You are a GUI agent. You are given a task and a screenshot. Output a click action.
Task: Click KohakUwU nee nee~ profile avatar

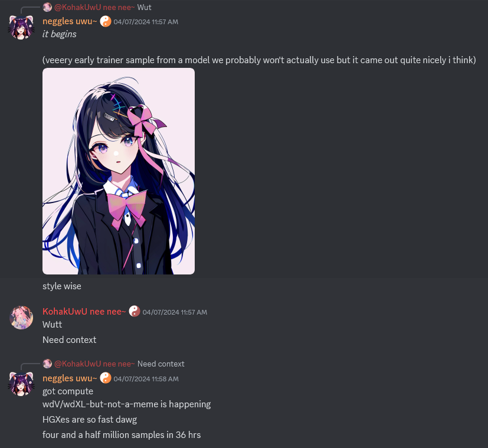(x=21, y=318)
